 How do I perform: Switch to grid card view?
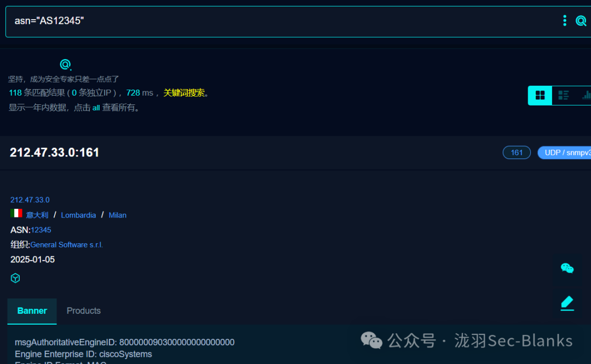pos(540,95)
